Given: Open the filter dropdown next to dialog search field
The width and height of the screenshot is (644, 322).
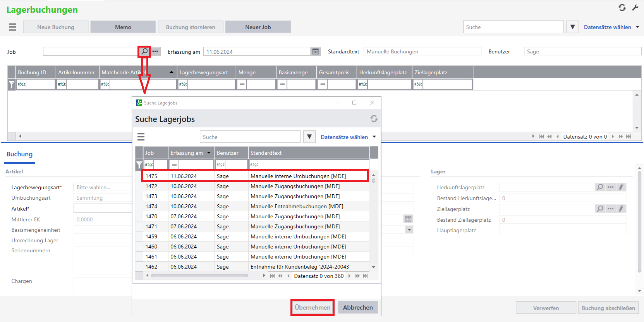Looking at the screenshot, I should coord(309,137).
